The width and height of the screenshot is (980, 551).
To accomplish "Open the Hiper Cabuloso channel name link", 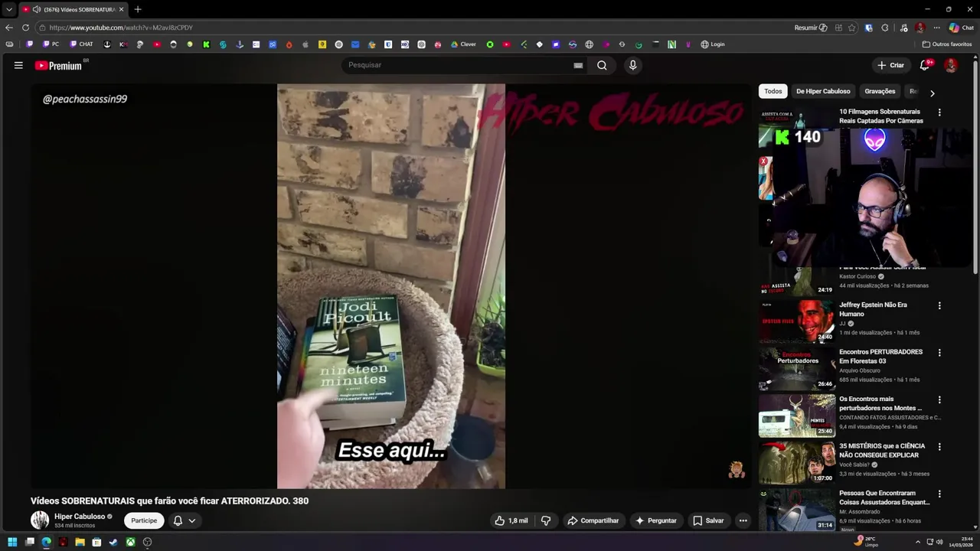I will (x=80, y=517).
